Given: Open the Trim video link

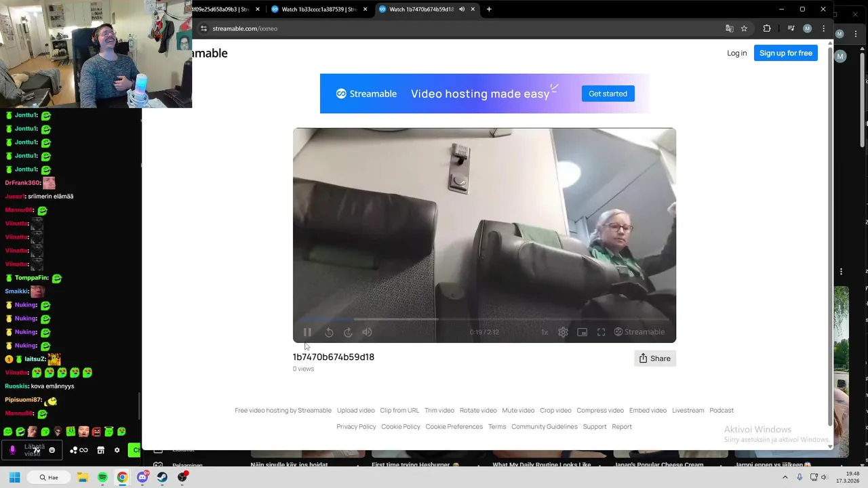Looking at the screenshot, I should (x=439, y=410).
